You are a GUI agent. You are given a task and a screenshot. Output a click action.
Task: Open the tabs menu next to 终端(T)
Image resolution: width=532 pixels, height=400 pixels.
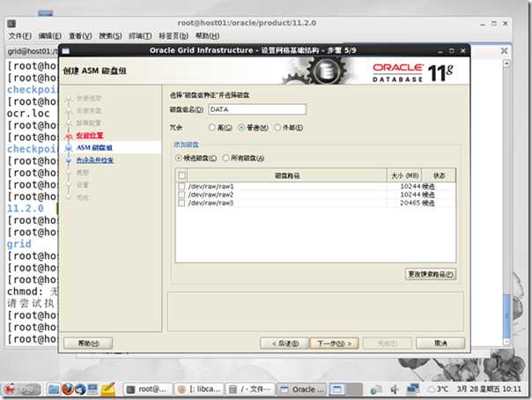[174, 36]
